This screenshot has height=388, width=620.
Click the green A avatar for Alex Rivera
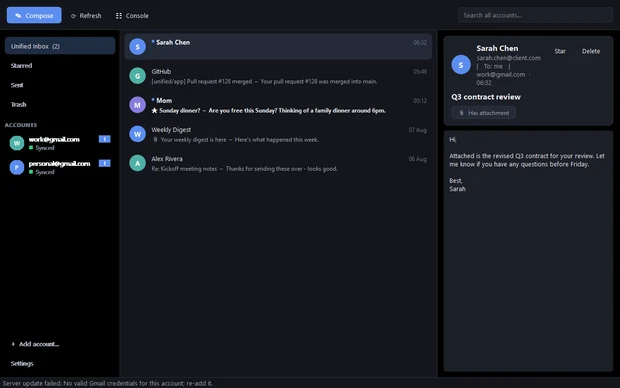pos(137,163)
